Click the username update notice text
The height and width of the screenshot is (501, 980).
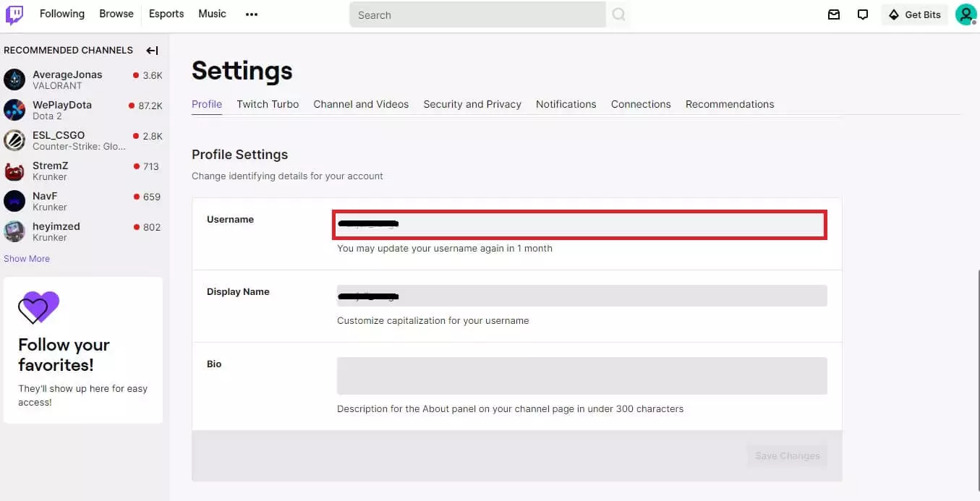(x=445, y=249)
